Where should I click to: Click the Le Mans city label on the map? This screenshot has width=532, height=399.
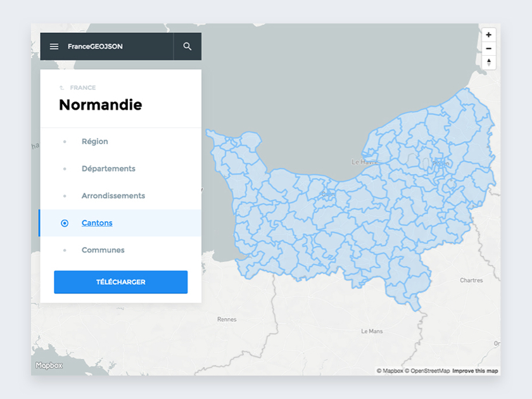click(x=372, y=331)
